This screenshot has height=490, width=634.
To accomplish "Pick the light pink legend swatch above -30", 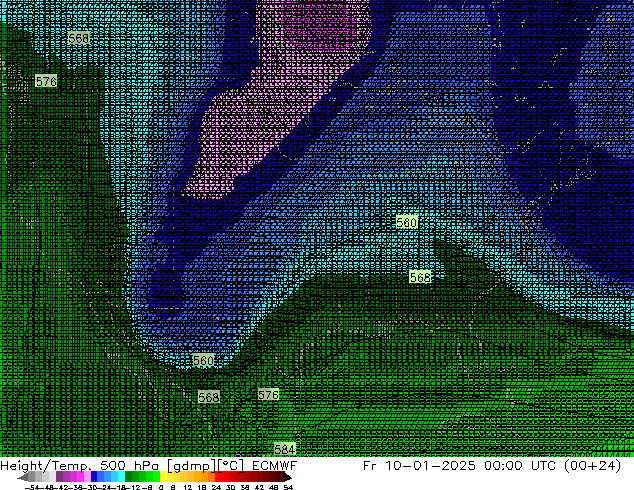I will [x=87, y=477].
